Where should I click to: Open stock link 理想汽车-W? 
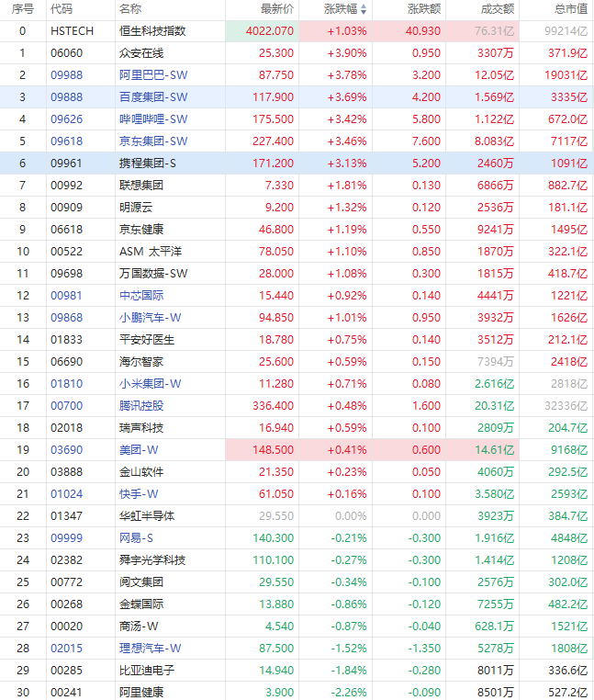pyautogui.click(x=151, y=649)
